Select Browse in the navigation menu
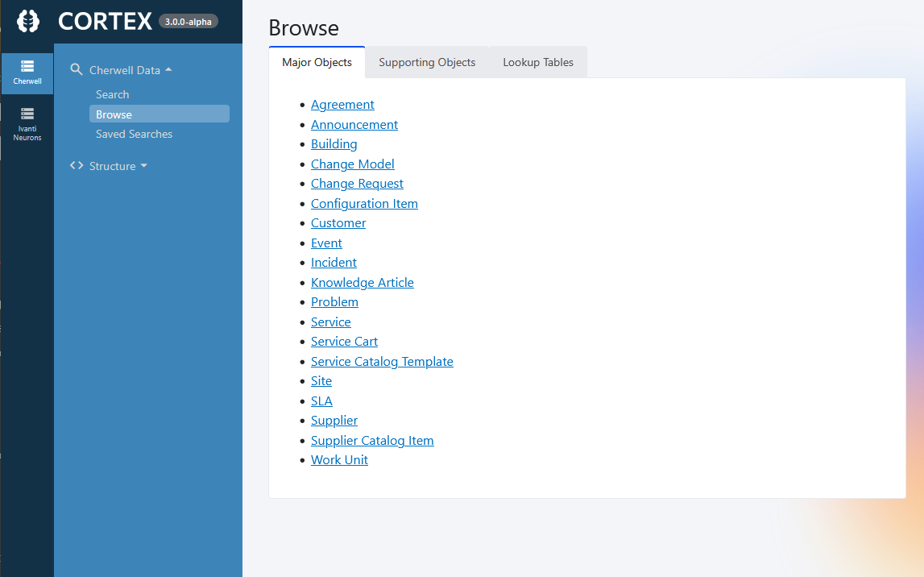The height and width of the screenshot is (577, 924). pos(113,114)
